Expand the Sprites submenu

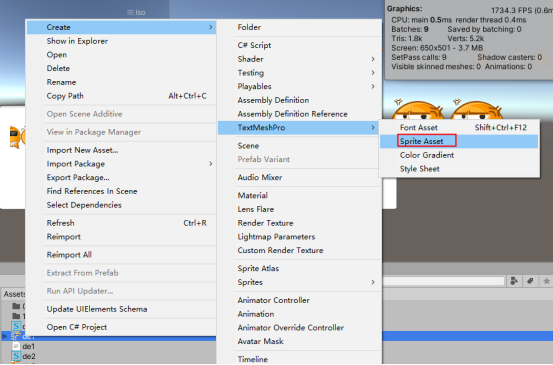tap(299, 282)
